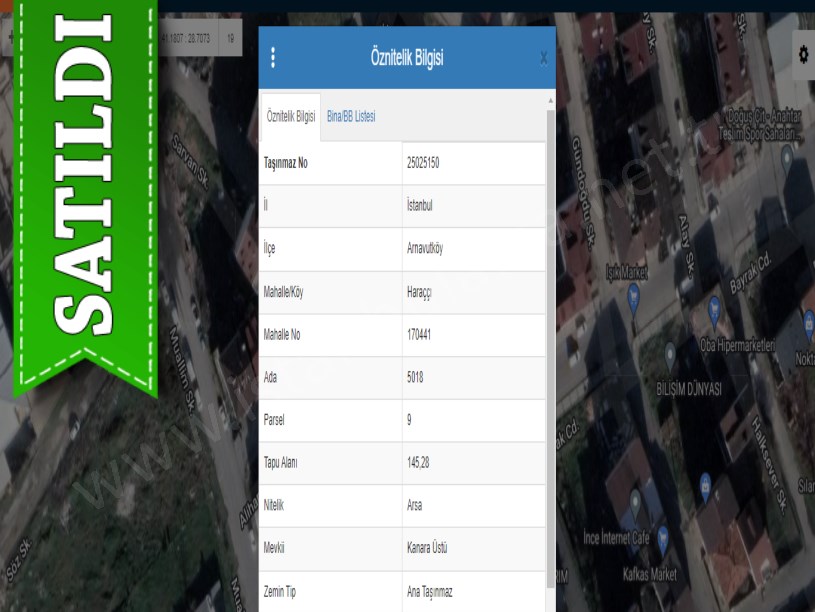This screenshot has width=815, height=612.
Task: Switch to the Bina/BB Listesi tab
Action: pyautogui.click(x=351, y=117)
